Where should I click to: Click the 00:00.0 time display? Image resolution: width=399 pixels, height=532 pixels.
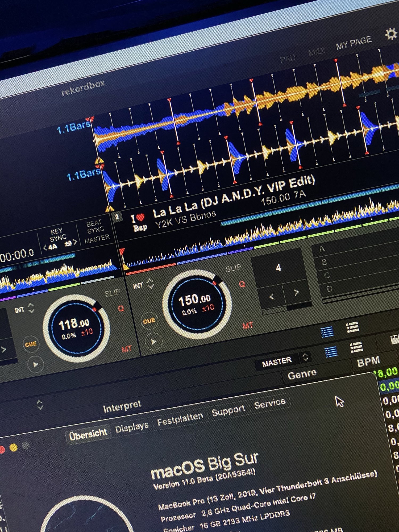click(x=16, y=255)
